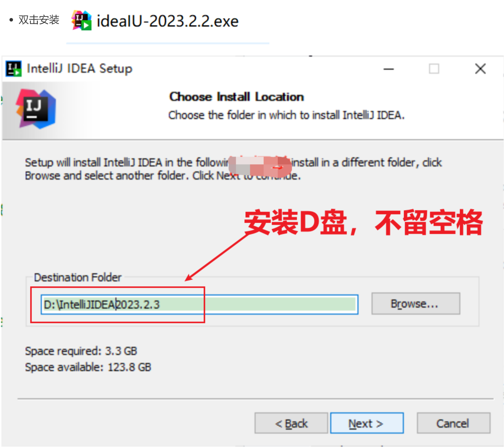504x447 pixels.
Task: Click the Browse... button
Action: [416, 304]
